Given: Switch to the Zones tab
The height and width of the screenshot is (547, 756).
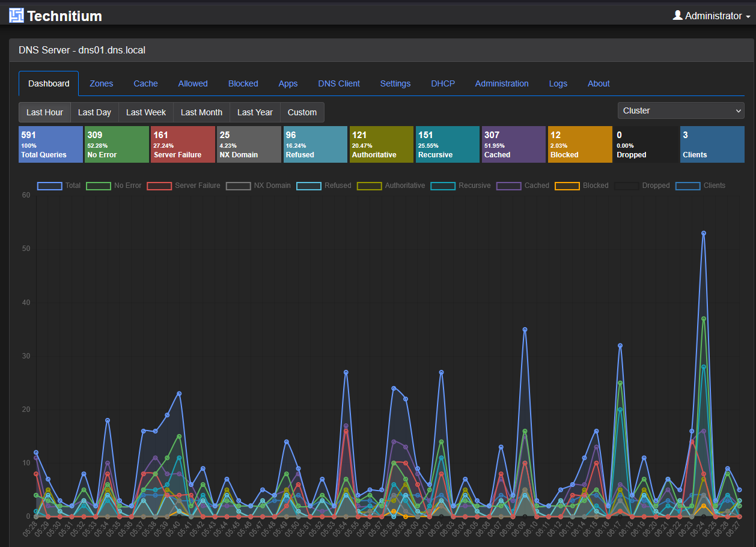Looking at the screenshot, I should 102,83.
